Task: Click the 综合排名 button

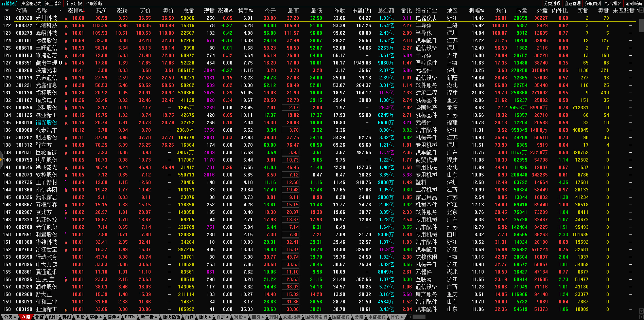Action: [613, 3]
